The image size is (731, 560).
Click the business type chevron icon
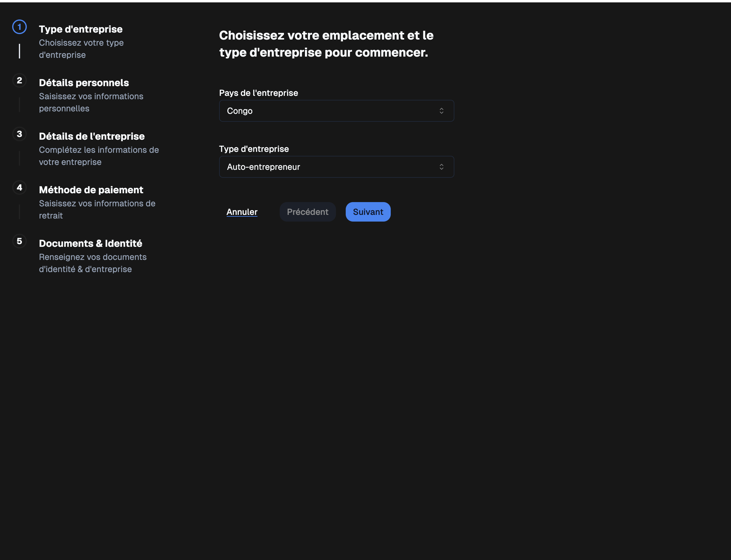(x=442, y=167)
